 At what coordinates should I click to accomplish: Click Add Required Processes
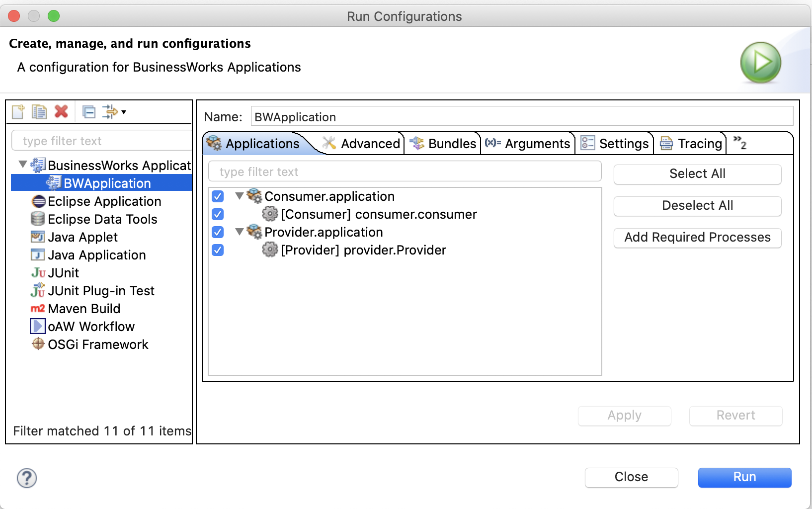point(697,238)
